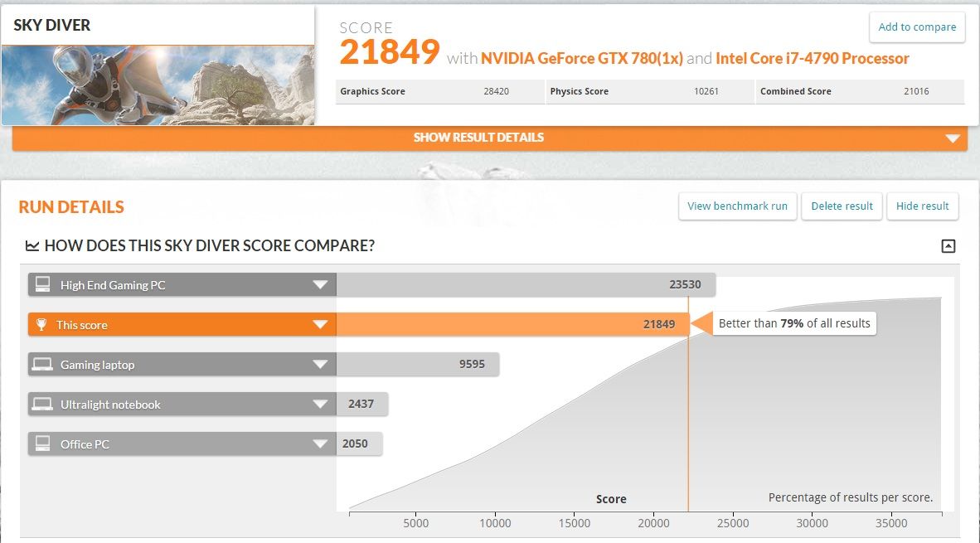
Task: Click the Combined Score value 21016
Action: pos(916,91)
